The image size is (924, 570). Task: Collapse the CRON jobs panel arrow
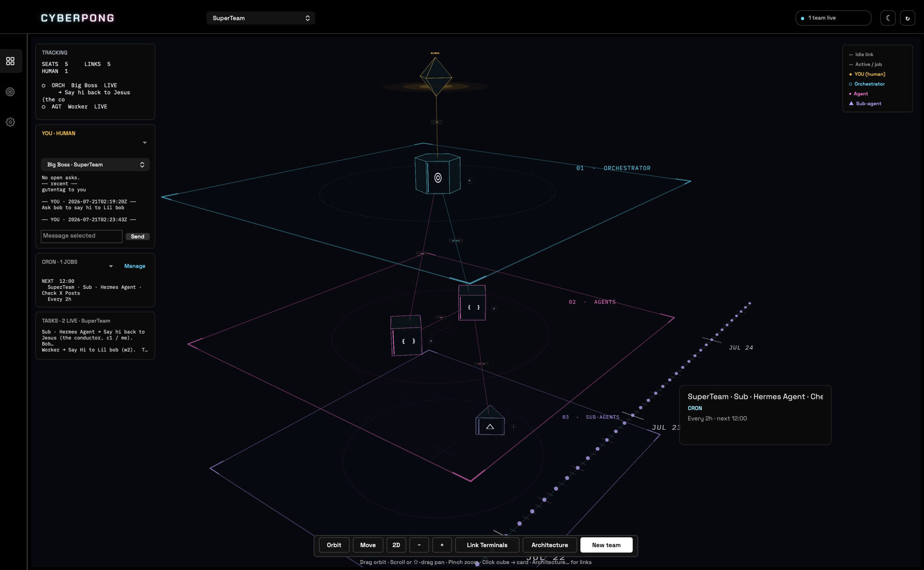click(111, 266)
